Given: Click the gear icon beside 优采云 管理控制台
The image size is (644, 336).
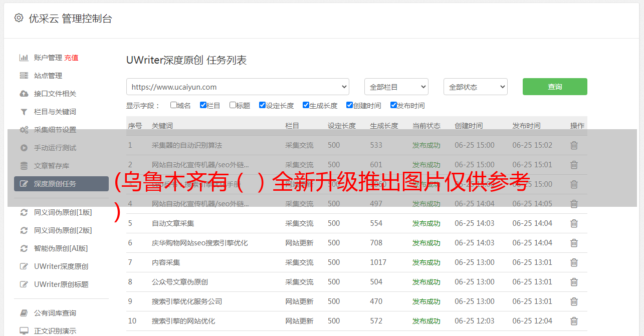Looking at the screenshot, I should (x=19, y=18).
